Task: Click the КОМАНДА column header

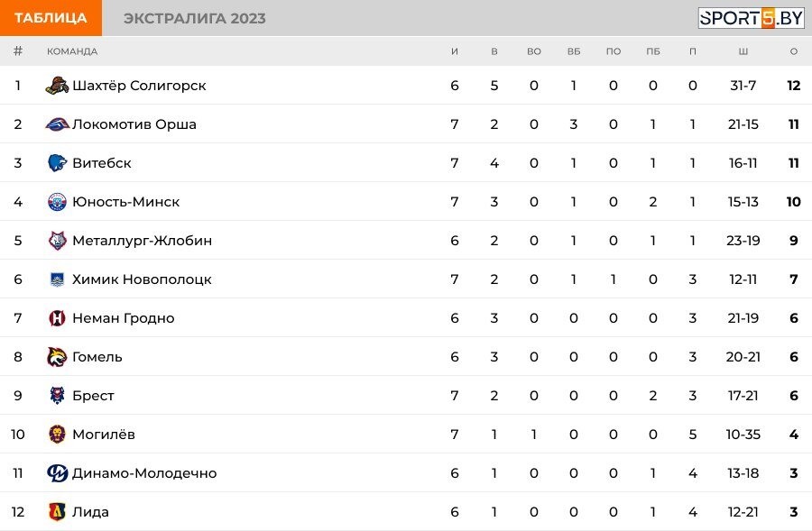Action: coord(72,51)
